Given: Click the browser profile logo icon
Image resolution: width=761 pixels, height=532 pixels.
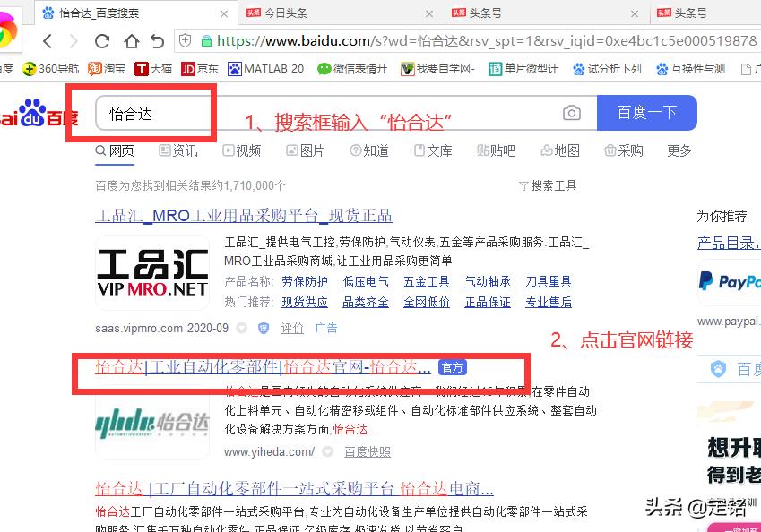Looking at the screenshot, I should click(8, 29).
